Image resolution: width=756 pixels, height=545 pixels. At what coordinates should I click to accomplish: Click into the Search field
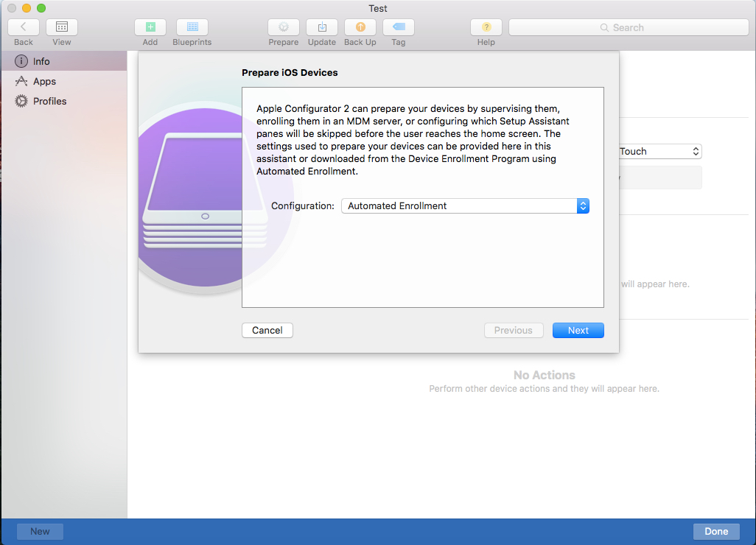coord(628,27)
